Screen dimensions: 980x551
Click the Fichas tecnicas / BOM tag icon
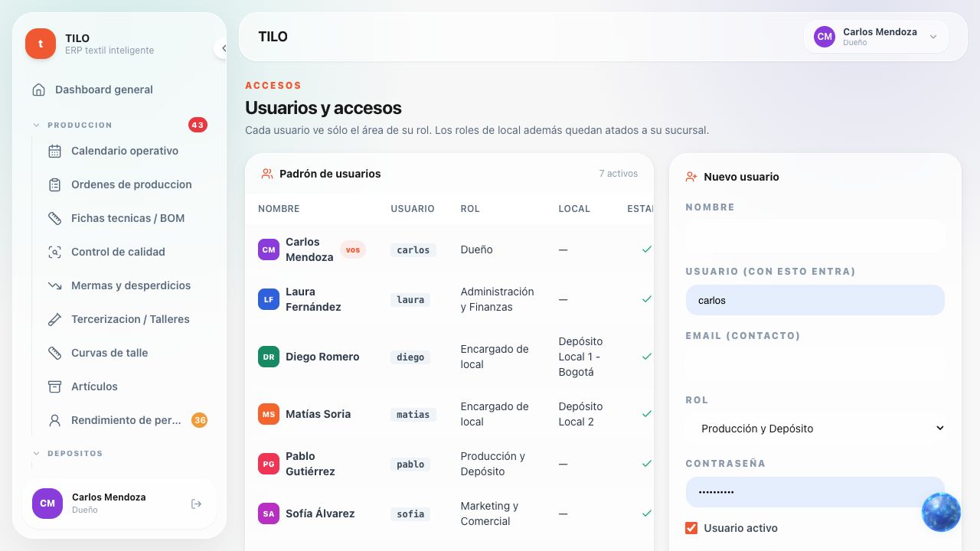pyautogui.click(x=54, y=218)
